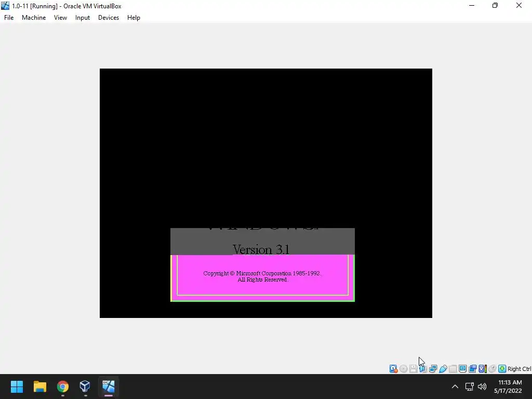The image size is (532, 399).
Task: Open File Explorer from the taskbar
Action: 39,387
